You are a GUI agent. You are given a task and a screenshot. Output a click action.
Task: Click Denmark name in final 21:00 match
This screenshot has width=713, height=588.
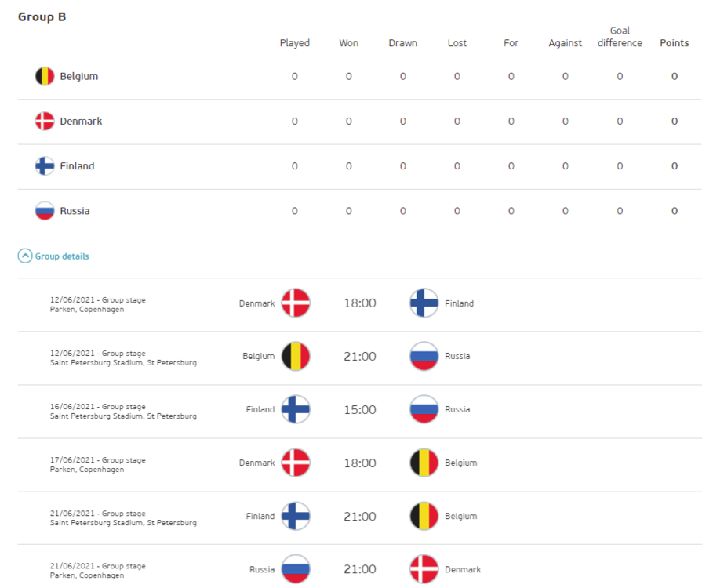click(x=463, y=569)
